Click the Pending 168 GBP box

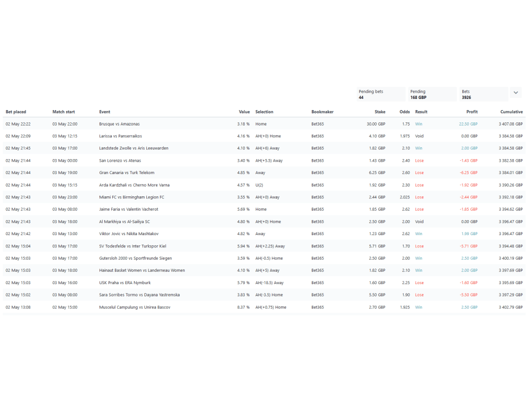point(432,94)
